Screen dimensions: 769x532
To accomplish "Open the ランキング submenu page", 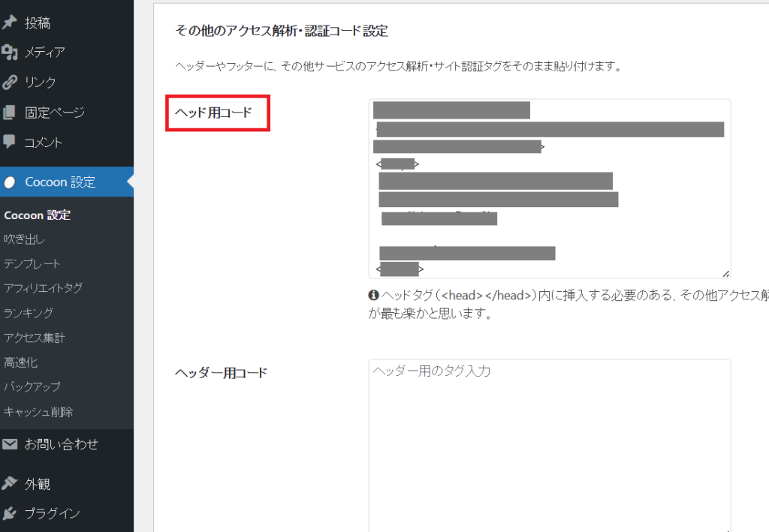I will (x=29, y=312).
